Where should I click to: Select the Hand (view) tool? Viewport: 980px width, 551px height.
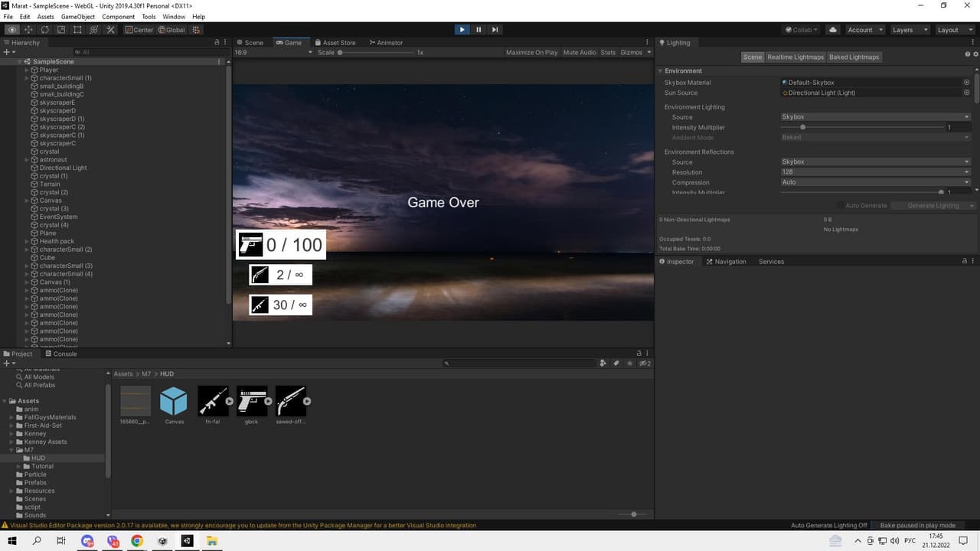tap(11, 30)
